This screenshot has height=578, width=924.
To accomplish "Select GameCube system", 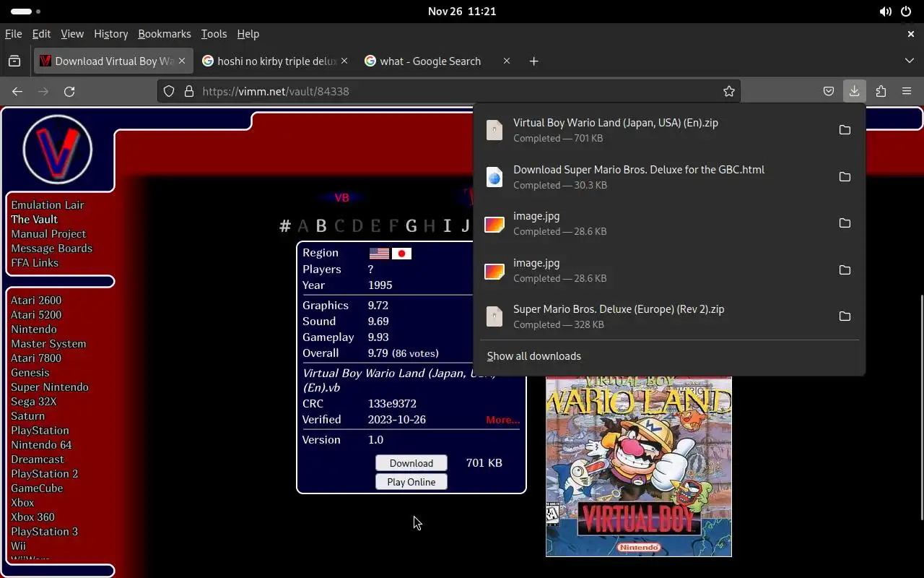I will point(37,488).
